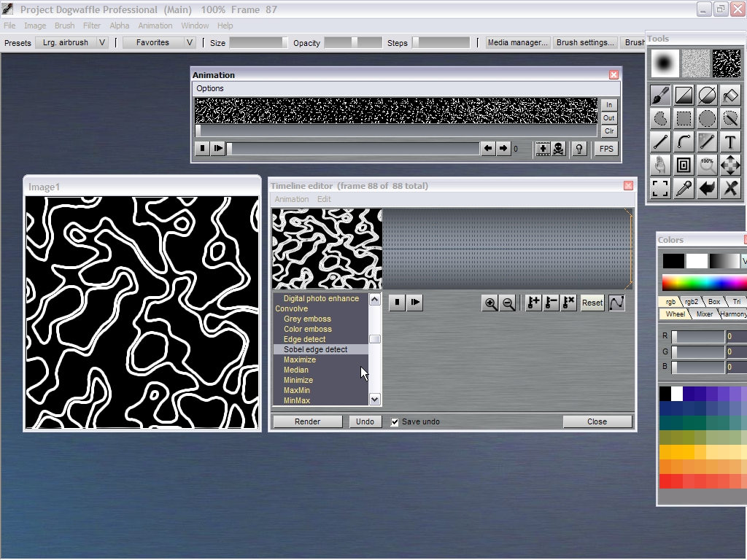Choose the Text tool

point(730,142)
